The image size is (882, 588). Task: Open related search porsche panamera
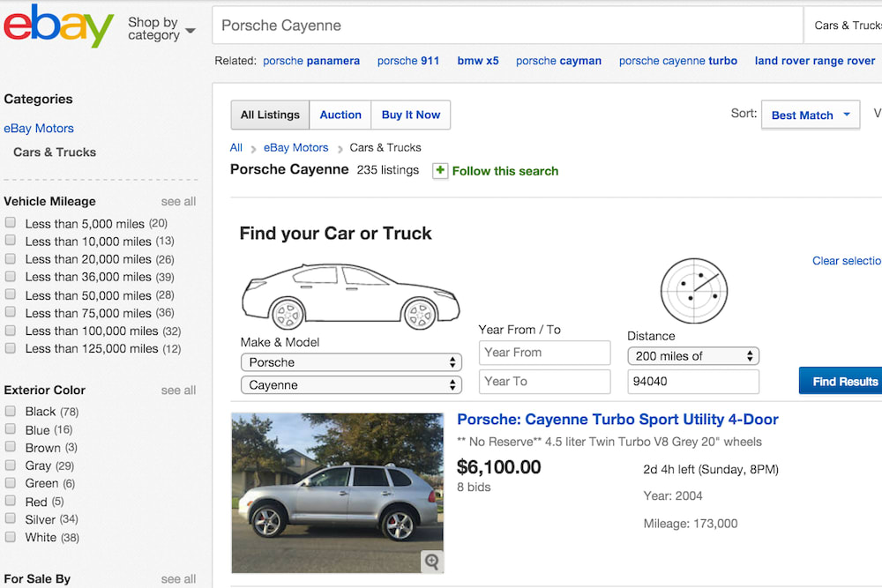pos(311,61)
